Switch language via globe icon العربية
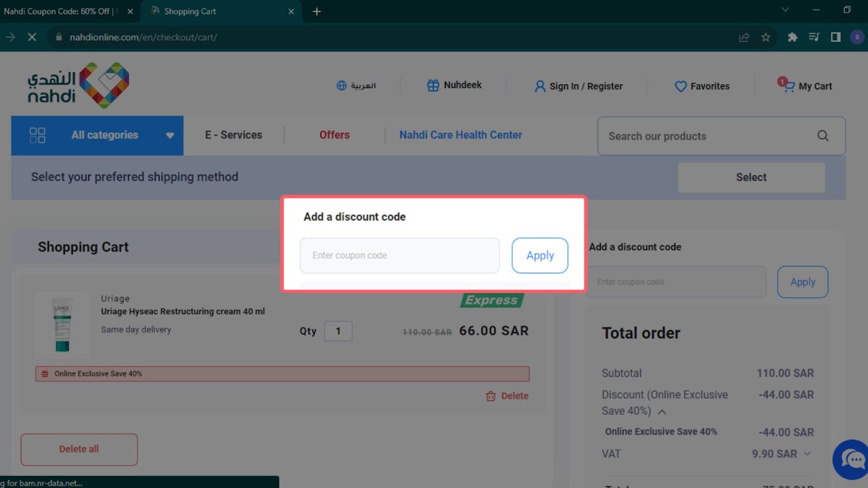 pos(356,86)
